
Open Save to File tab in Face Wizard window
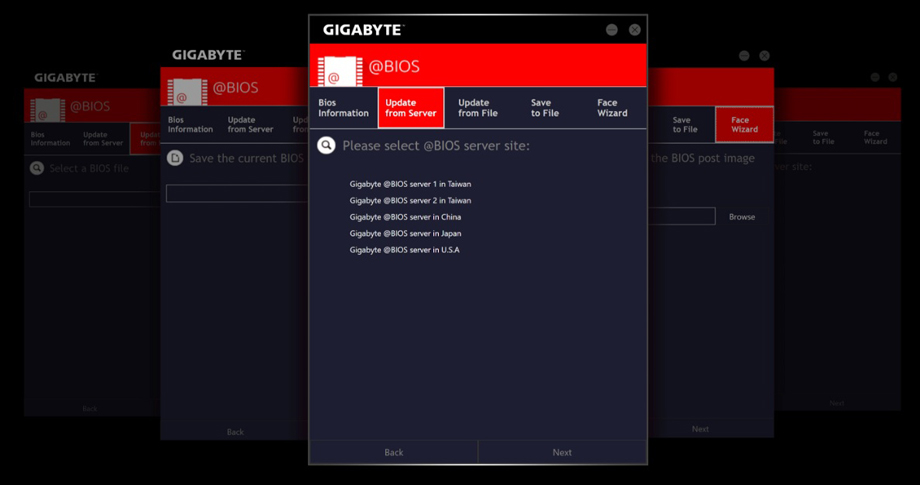[x=685, y=125]
